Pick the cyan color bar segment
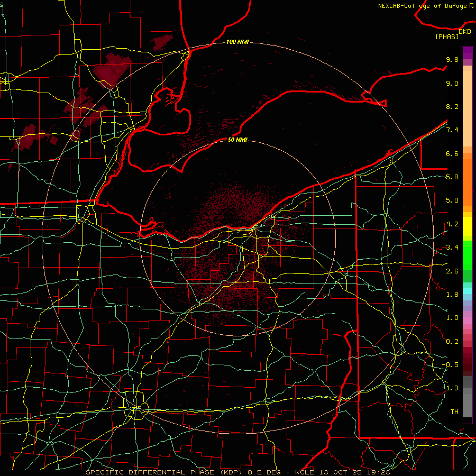Viewport: 476px width, 476px height. pos(467,291)
